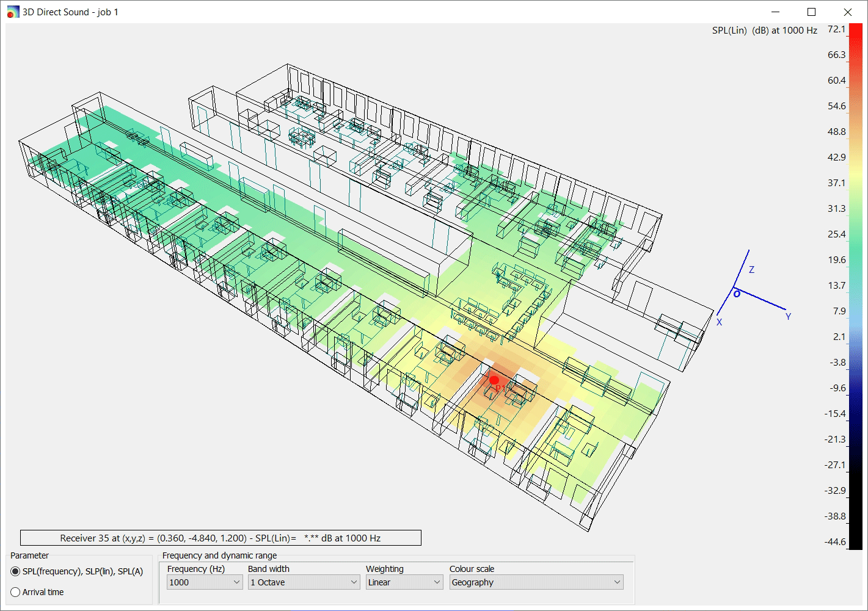The height and width of the screenshot is (611, 868).
Task: Click the 72.1 value on the legend scale
Action: (x=836, y=29)
